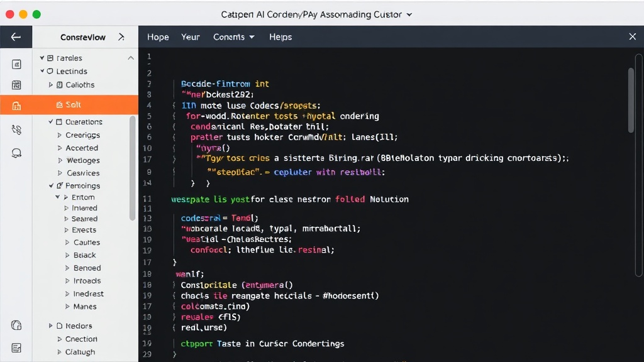Screen dimensions: 644x362
Task: Open the calendar grid icon in sidebar
Action: point(16,85)
